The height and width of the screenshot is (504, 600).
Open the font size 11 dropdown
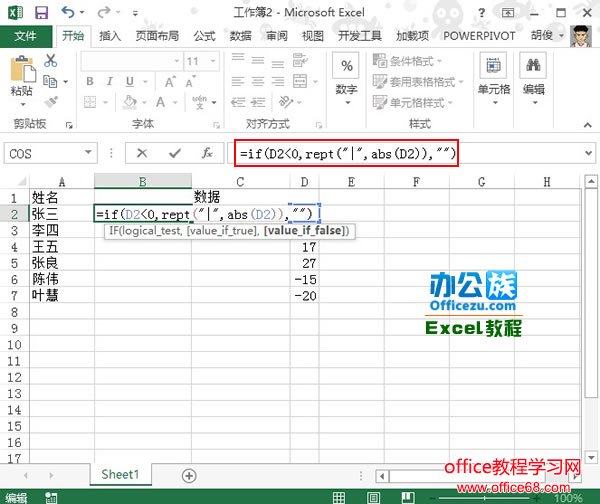click(x=213, y=61)
